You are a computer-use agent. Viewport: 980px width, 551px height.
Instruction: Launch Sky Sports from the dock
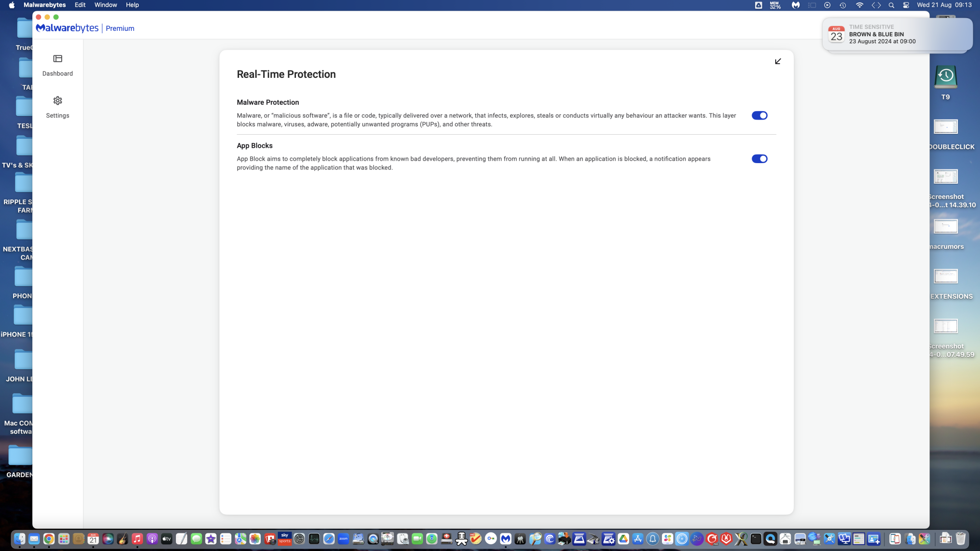coord(285,538)
